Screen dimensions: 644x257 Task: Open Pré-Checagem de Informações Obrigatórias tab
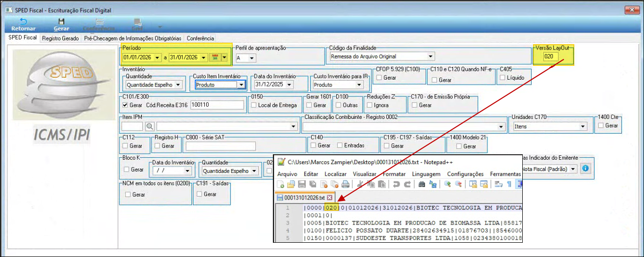(x=133, y=38)
